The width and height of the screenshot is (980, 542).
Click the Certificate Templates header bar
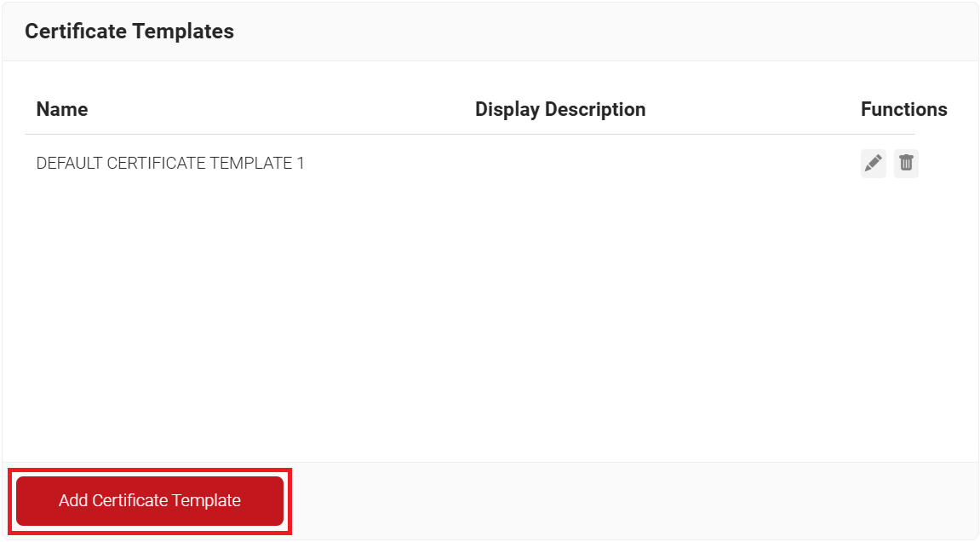pyautogui.click(x=596, y=32)
